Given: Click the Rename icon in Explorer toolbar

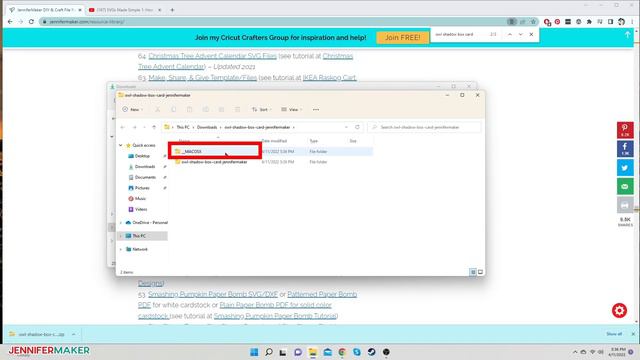Looking at the screenshot, I should click(x=206, y=109).
